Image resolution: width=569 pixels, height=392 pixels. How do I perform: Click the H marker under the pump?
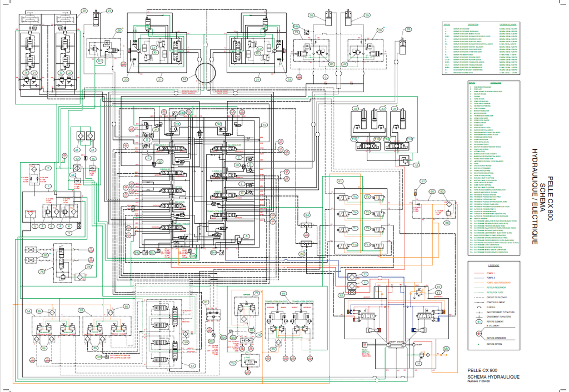pyautogui.click(x=418, y=363)
